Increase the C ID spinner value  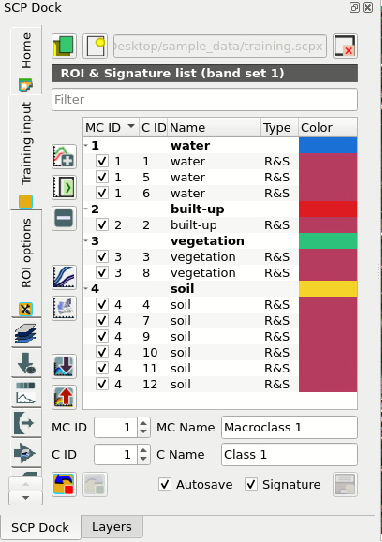[143, 450]
